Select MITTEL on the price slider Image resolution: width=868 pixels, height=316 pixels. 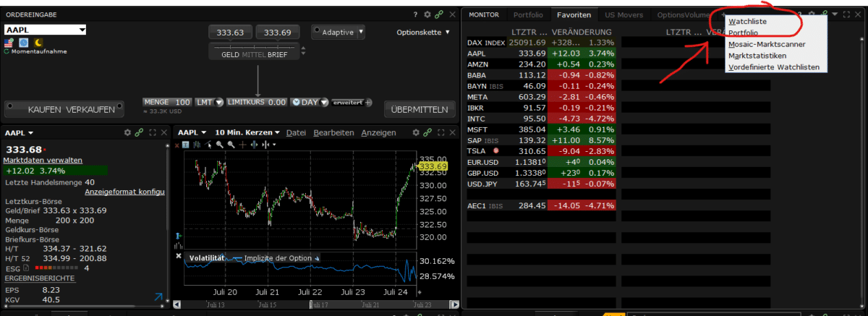point(254,54)
